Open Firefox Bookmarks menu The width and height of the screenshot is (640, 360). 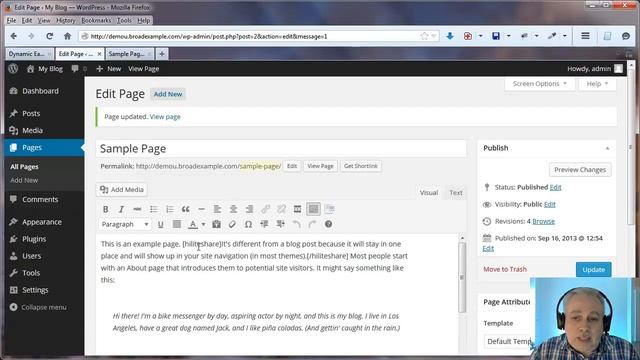[x=96, y=20]
